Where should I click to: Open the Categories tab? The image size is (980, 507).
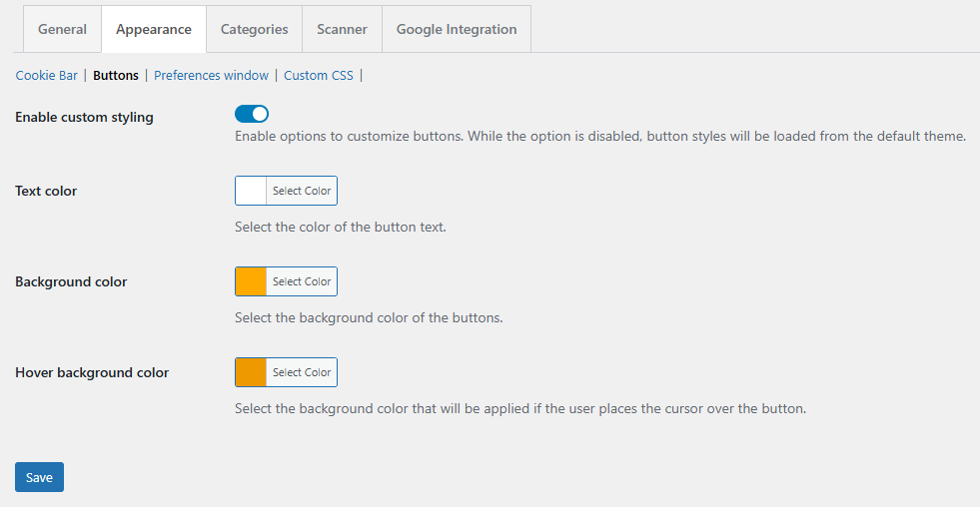click(x=254, y=29)
